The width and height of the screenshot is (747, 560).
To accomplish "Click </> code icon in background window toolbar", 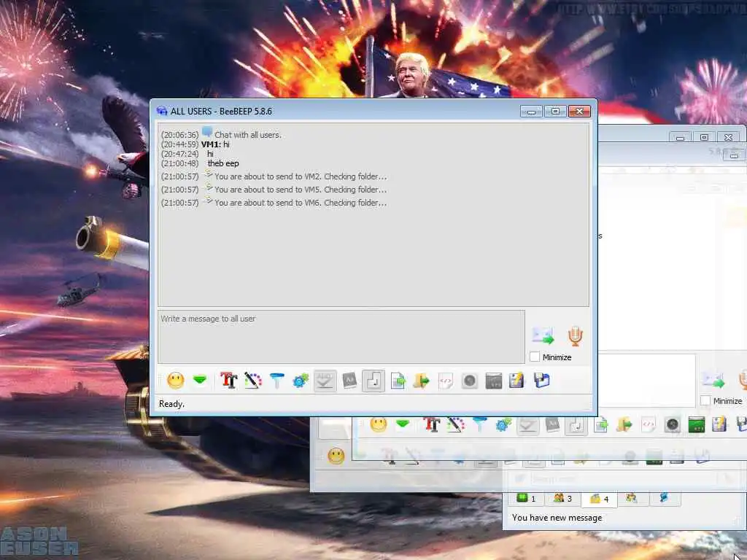I will (x=649, y=424).
